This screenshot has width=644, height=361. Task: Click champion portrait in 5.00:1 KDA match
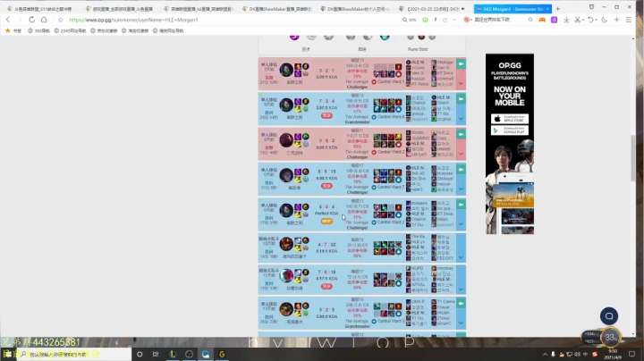pyautogui.click(x=286, y=309)
